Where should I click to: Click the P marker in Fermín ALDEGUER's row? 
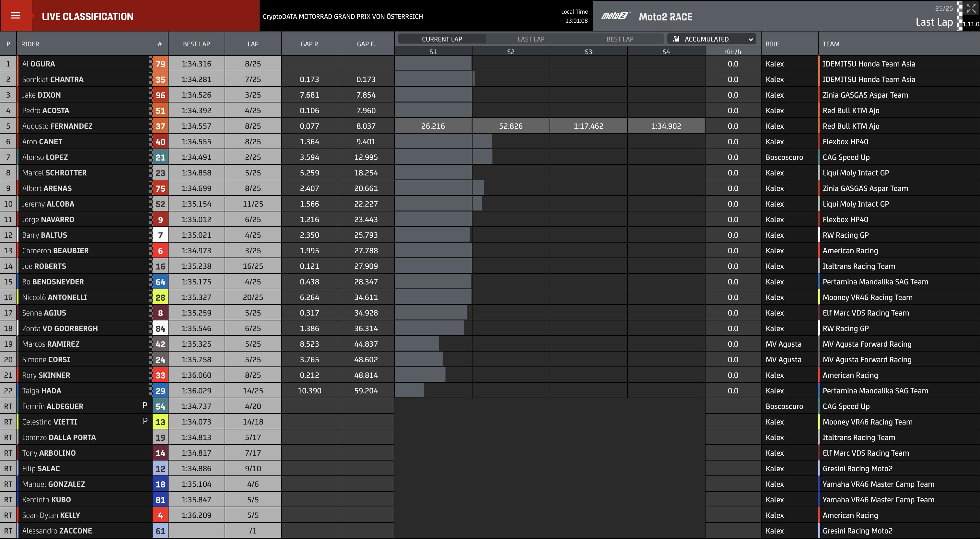point(145,405)
